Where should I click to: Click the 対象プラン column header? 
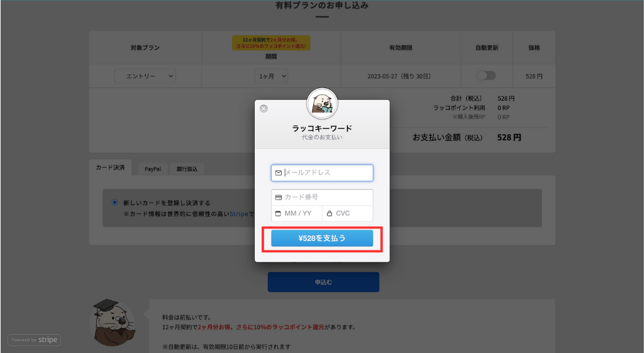(x=145, y=48)
